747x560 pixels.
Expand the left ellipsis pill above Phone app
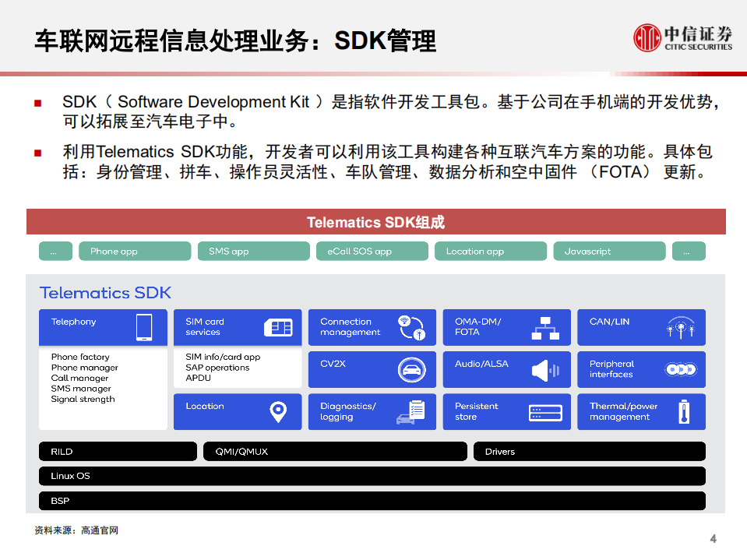tap(55, 251)
